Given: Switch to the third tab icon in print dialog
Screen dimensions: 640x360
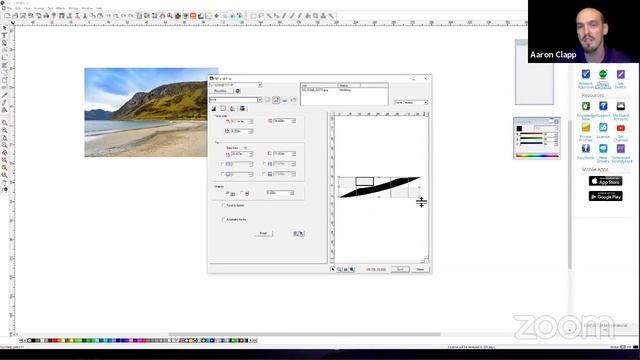Looking at the screenshot, I should tap(233, 109).
